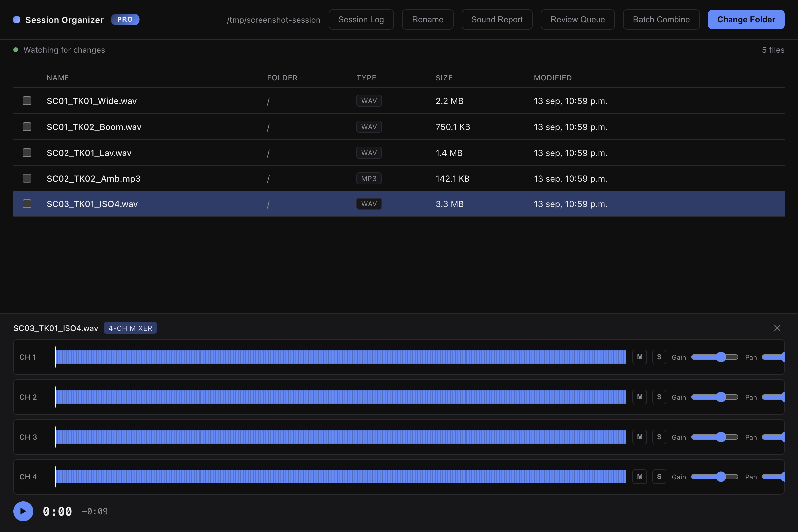Tick checkbox for SC02_TK01_Lav.wav
798x532 pixels.
click(x=27, y=153)
